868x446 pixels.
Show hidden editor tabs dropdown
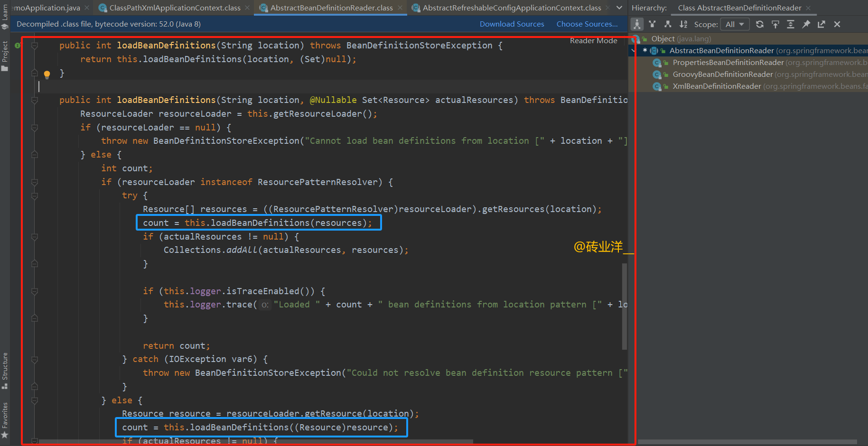pyautogui.click(x=619, y=8)
